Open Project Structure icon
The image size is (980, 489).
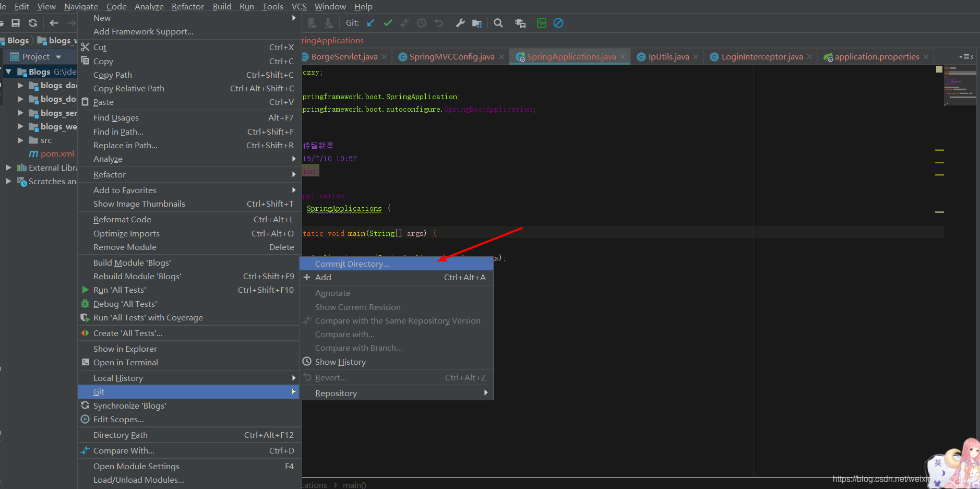click(477, 23)
